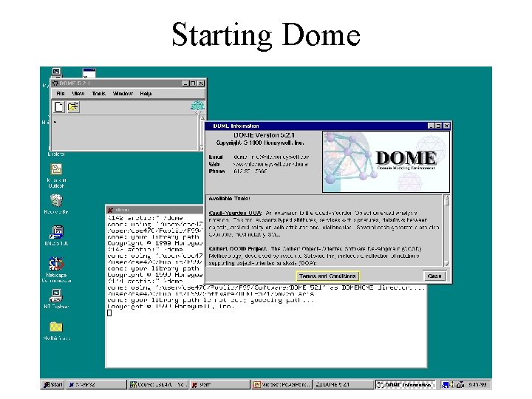Viewport: 532px width, 399px height.
Task: Click the Netscape Communicator desktop icon
Action: coord(56,270)
